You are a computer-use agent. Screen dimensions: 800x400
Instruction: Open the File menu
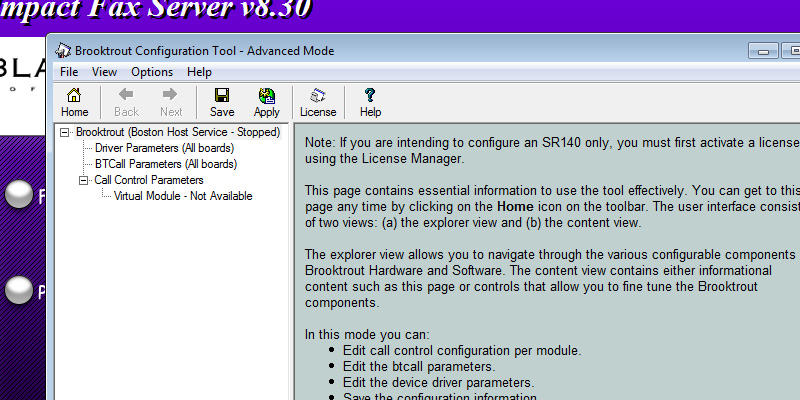pos(69,72)
